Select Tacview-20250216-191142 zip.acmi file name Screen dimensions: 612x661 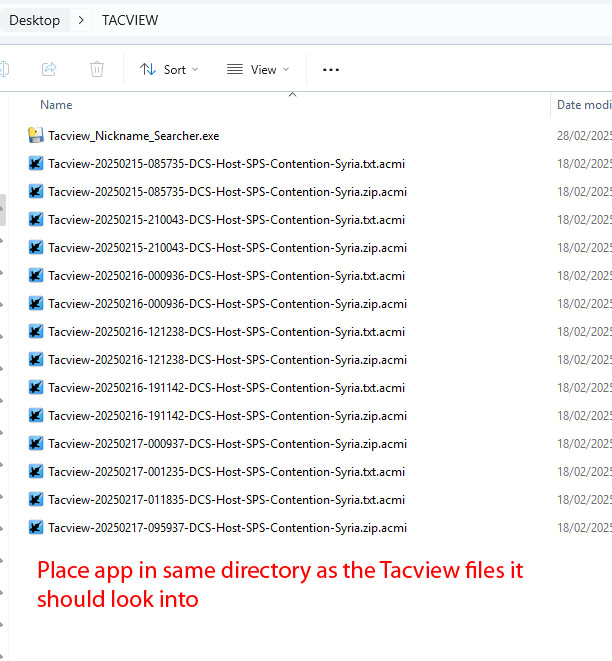(227, 416)
